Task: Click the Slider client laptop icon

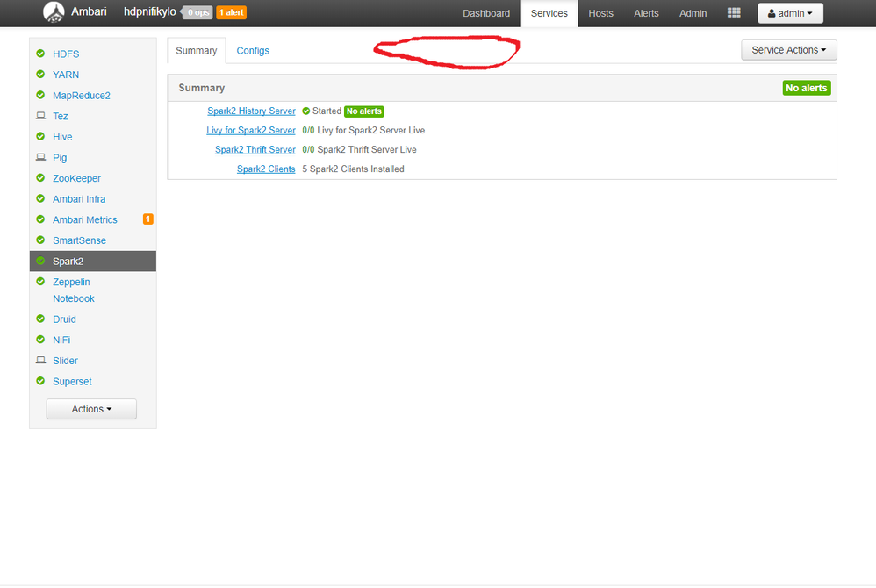Action: coord(40,360)
